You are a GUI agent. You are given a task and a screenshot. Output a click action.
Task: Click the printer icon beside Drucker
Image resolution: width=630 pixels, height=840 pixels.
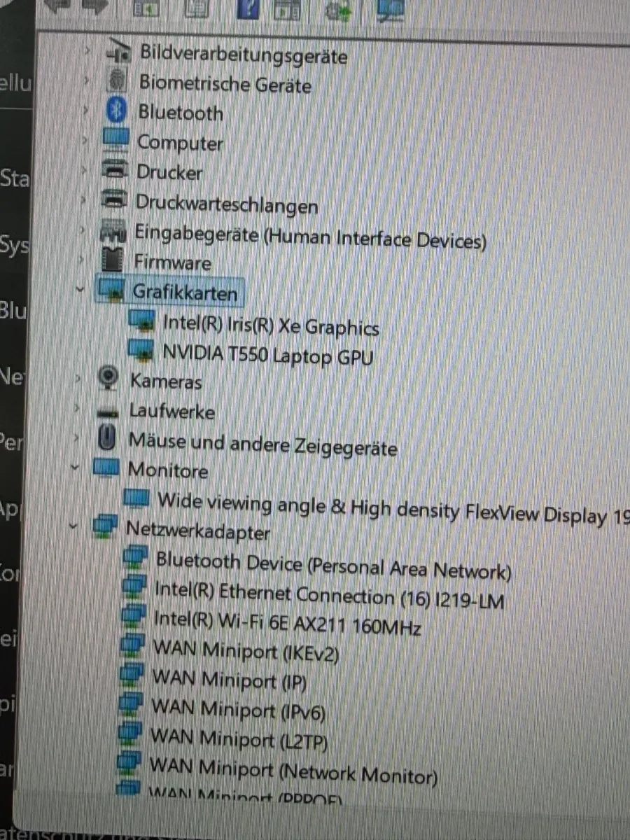pyautogui.click(x=115, y=169)
